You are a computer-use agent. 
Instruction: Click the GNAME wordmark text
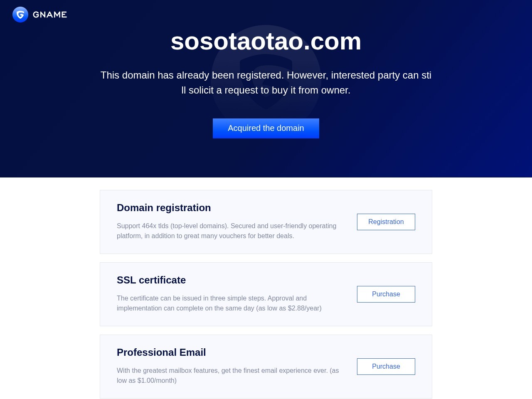[x=50, y=15]
